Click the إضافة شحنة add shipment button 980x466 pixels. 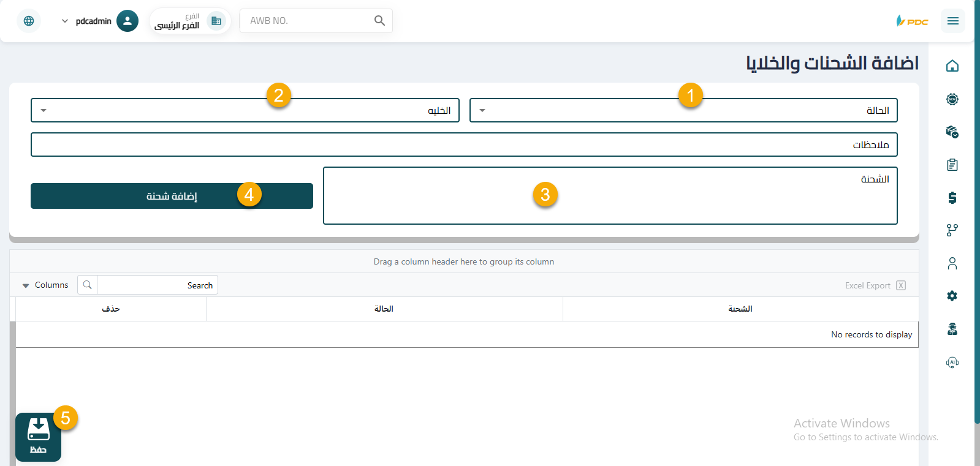172,196
